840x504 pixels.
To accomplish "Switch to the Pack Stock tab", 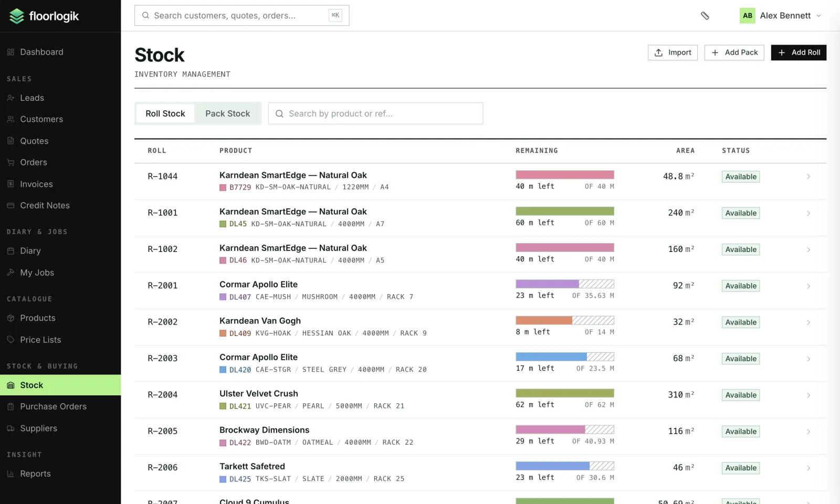I will pos(228,113).
